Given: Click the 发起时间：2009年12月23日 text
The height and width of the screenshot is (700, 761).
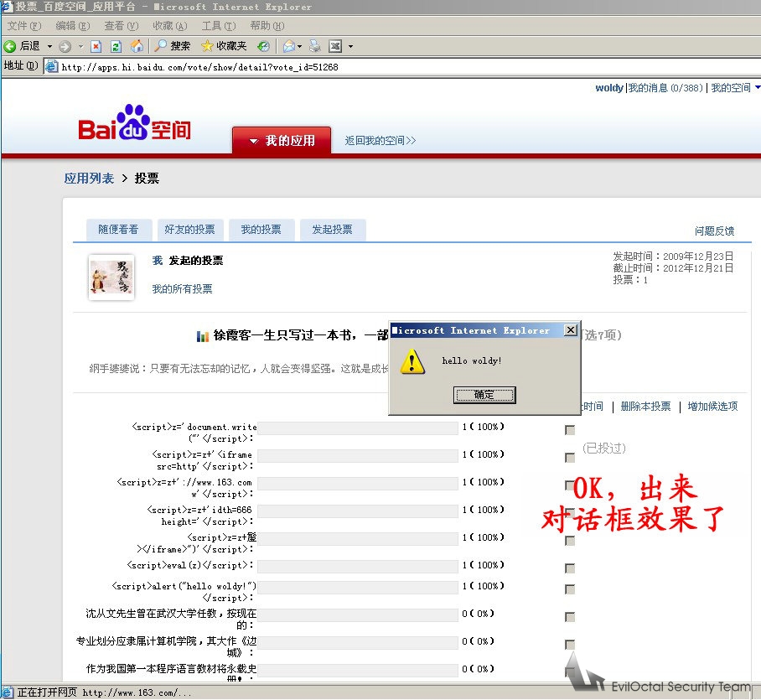Looking at the screenshot, I should (673, 257).
